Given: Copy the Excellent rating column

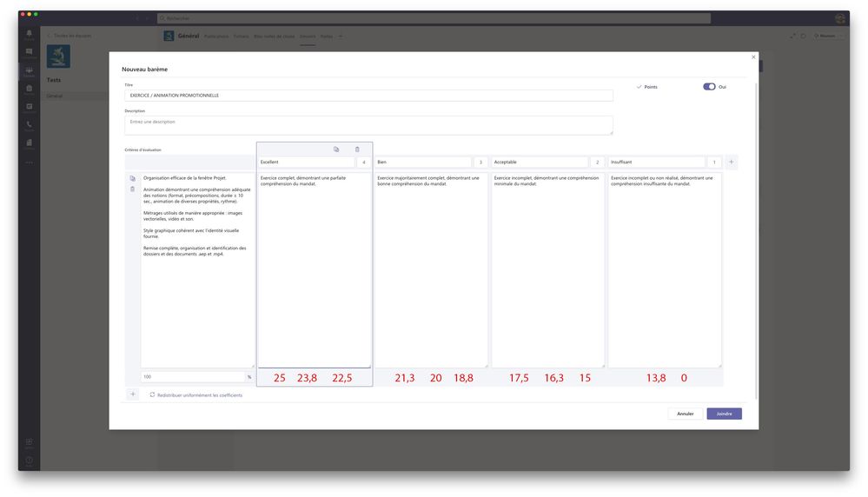Looking at the screenshot, I should tap(336, 149).
